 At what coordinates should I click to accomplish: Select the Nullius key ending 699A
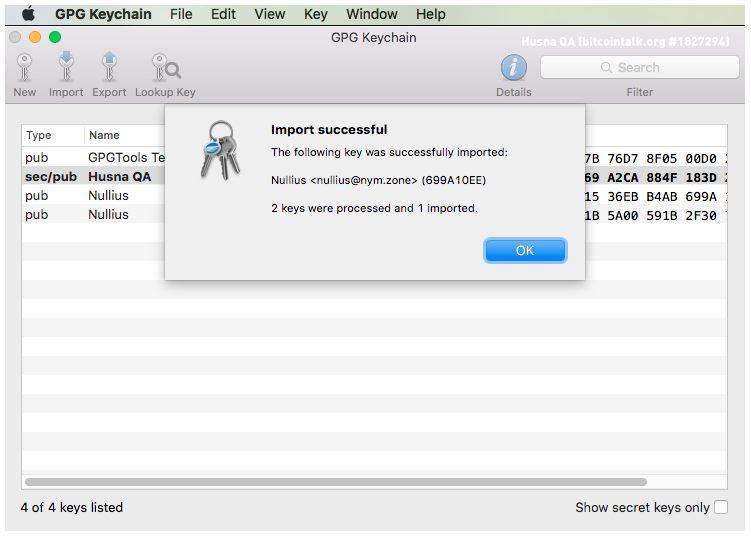374,196
